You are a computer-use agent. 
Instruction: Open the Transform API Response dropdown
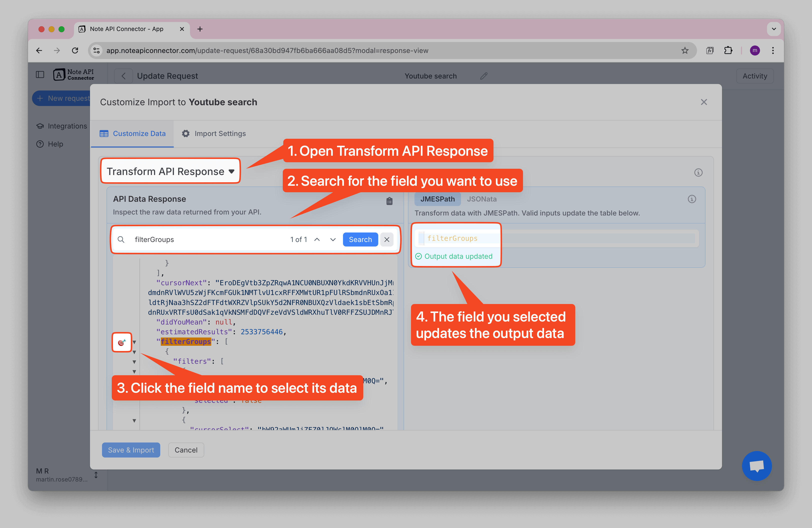pos(170,171)
